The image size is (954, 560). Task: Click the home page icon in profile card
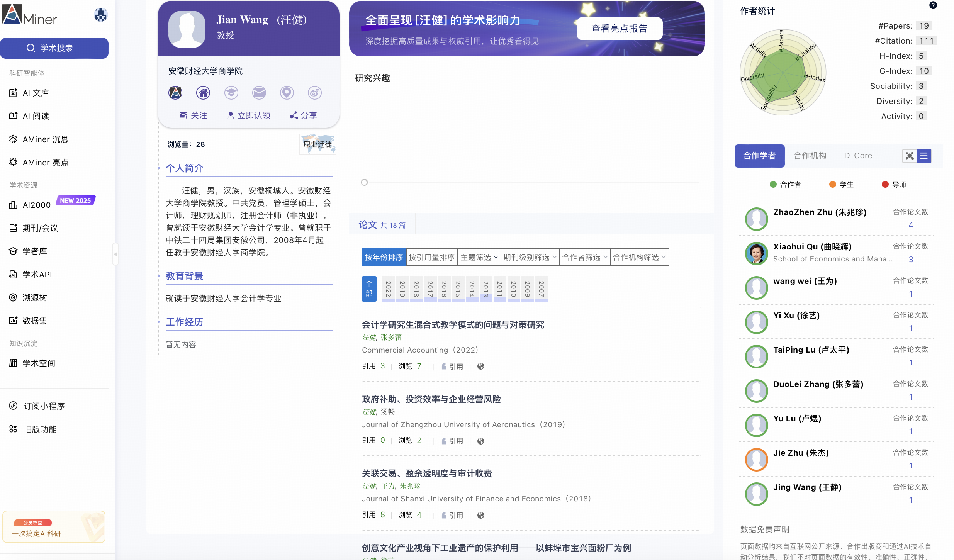point(203,93)
